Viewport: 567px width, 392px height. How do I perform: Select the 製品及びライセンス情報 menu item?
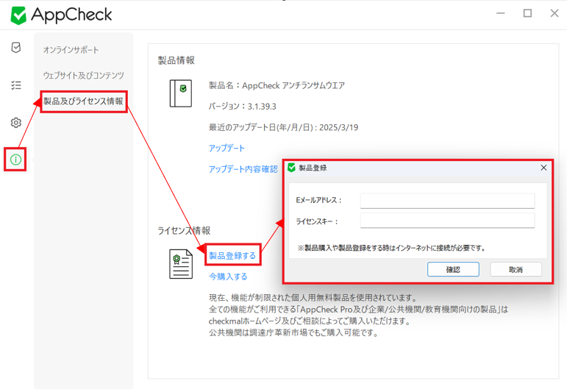84,101
